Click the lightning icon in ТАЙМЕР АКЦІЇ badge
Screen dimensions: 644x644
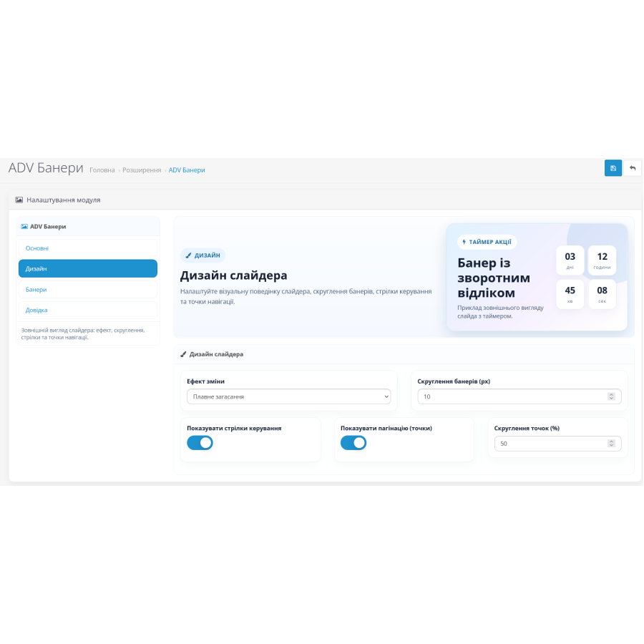[464, 242]
